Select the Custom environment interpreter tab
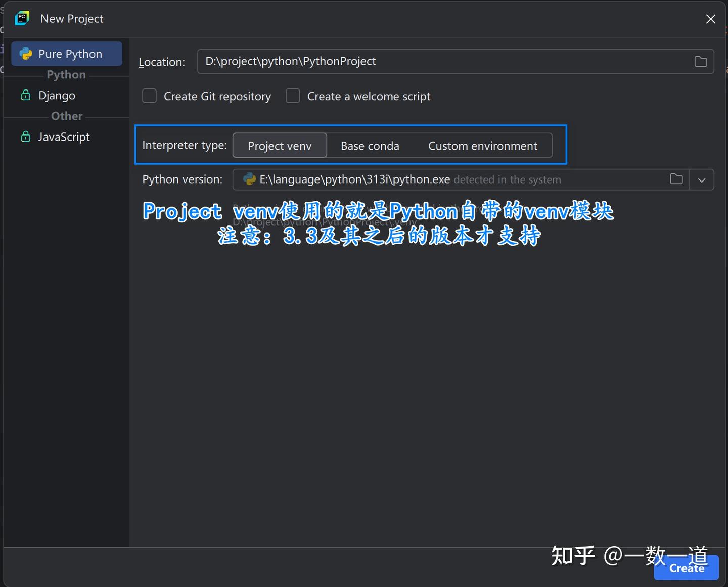Image resolution: width=728 pixels, height=587 pixels. pos(483,146)
